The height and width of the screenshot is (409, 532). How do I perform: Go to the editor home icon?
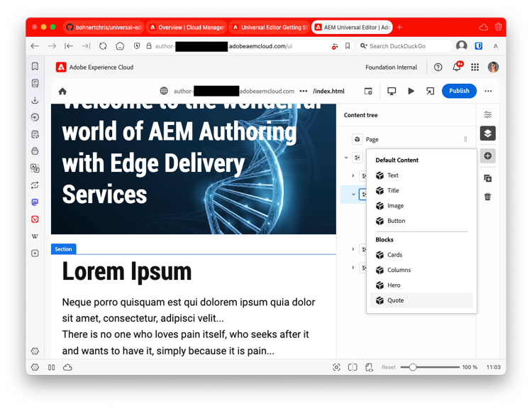[62, 91]
